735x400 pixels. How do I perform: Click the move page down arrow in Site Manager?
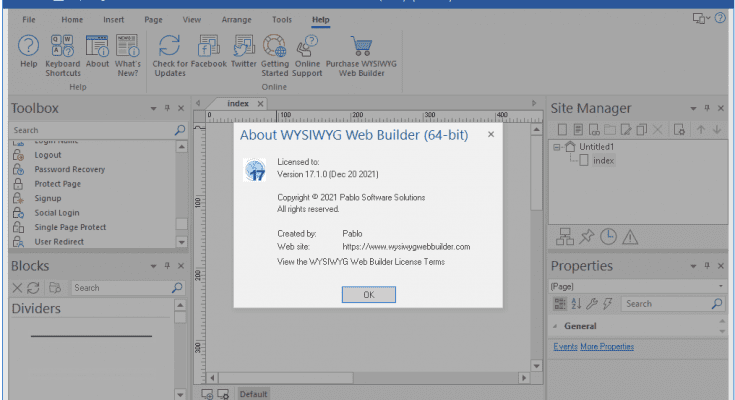pyautogui.click(x=717, y=130)
